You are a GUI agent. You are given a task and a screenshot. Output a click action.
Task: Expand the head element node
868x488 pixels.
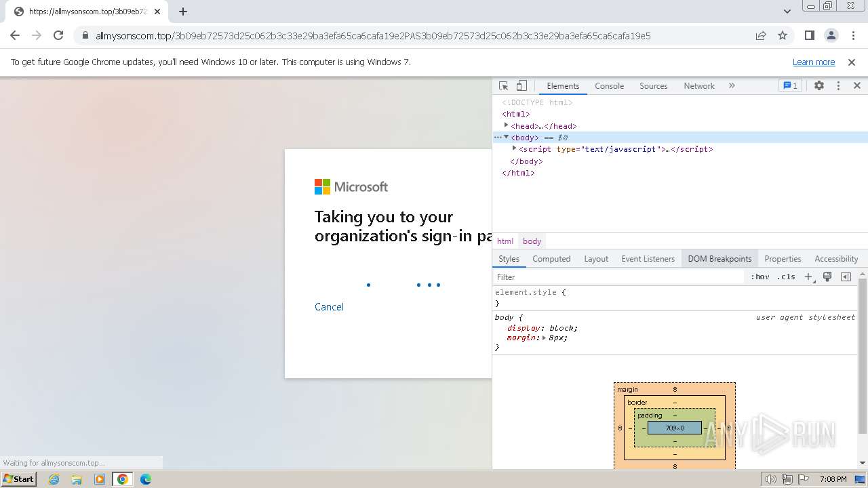click(507, 125)
